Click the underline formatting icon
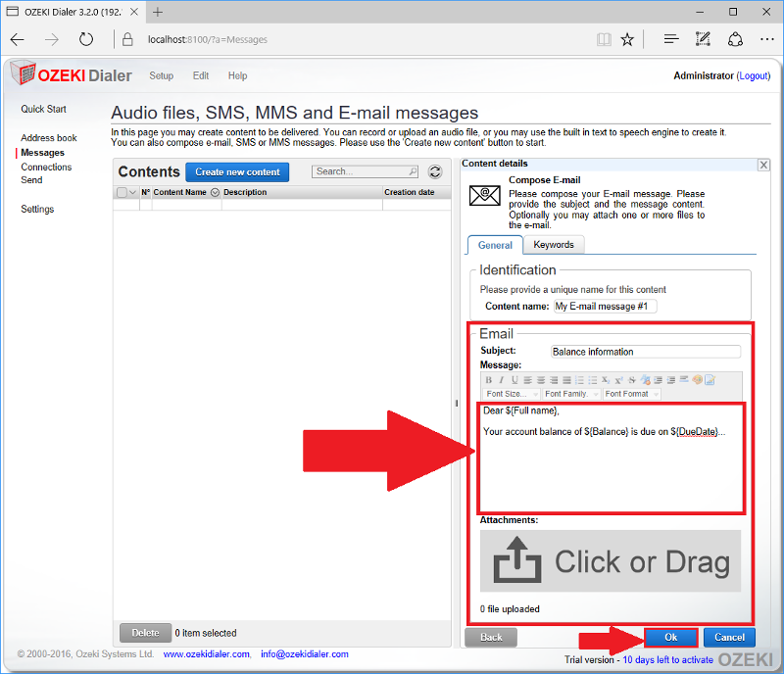 (x=514, y=380)
